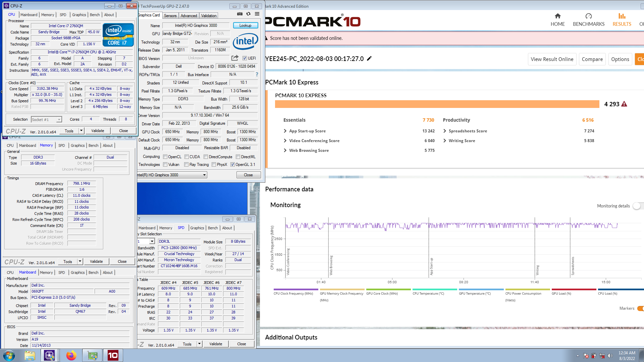The image size is (644, 362).
Task: Switch to Graphics tab in CPU-Z Mainboard window
Action: coord(77,273)
